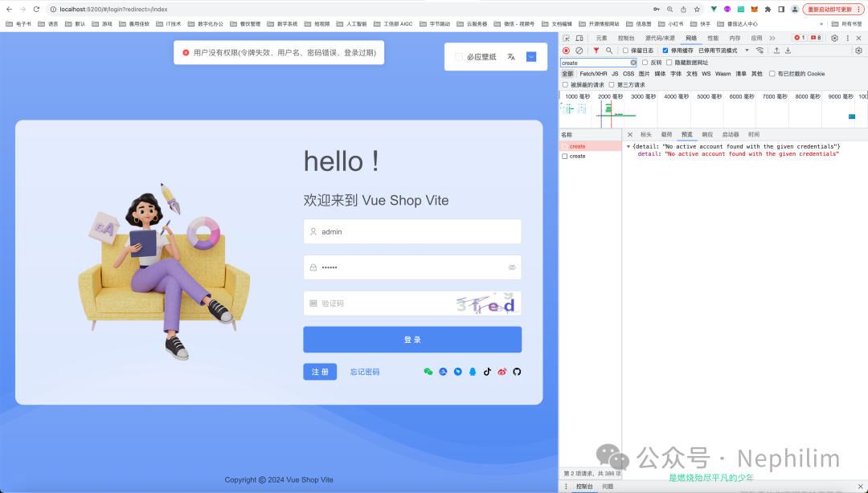Toggle the red network filter funnel

(x=596, y=51)
